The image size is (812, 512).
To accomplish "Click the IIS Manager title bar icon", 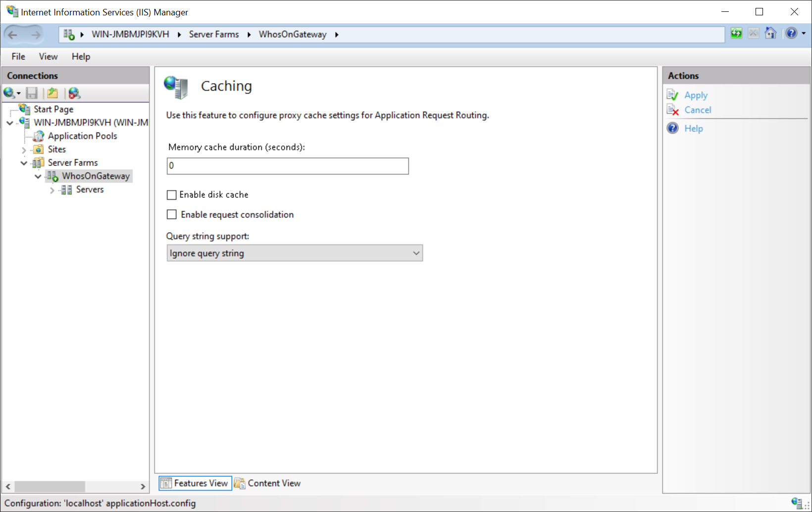I will coord(12,11).
